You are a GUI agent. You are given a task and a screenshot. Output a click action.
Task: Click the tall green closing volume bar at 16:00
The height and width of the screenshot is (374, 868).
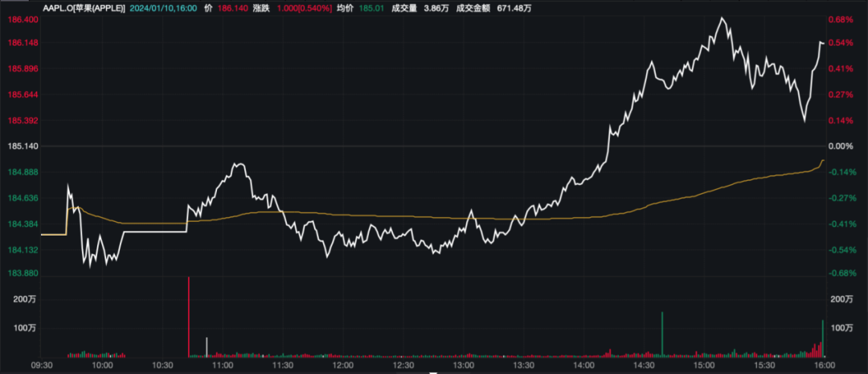tap(823, 339)
